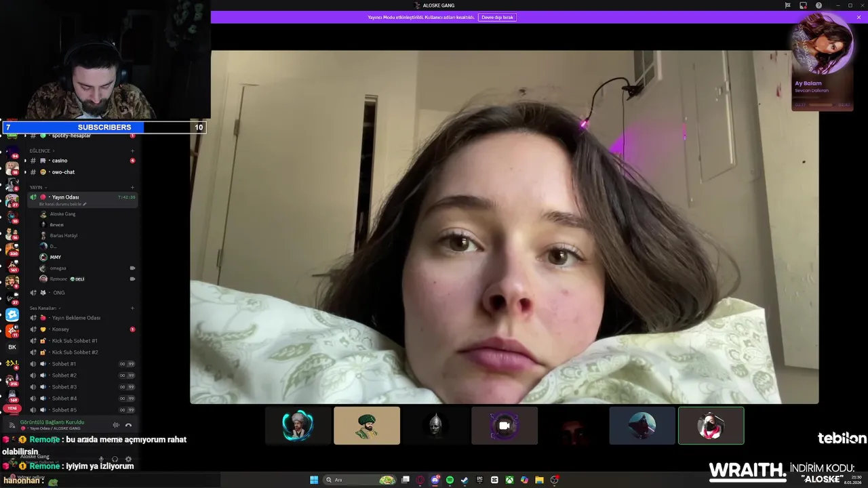Join Sohbet #5 voice channel
868x488 pixels.
pyautogui.click(x=82, y=410)
